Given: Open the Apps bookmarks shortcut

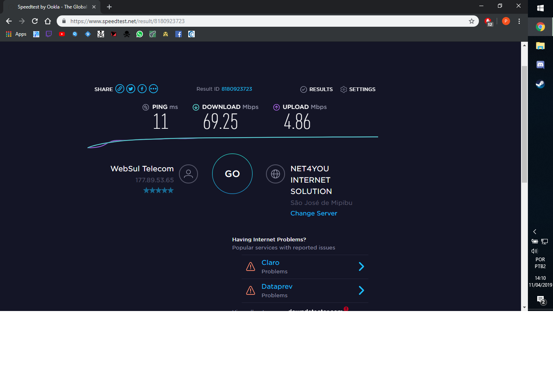Looking at the screenshot, I should [16, 34].
